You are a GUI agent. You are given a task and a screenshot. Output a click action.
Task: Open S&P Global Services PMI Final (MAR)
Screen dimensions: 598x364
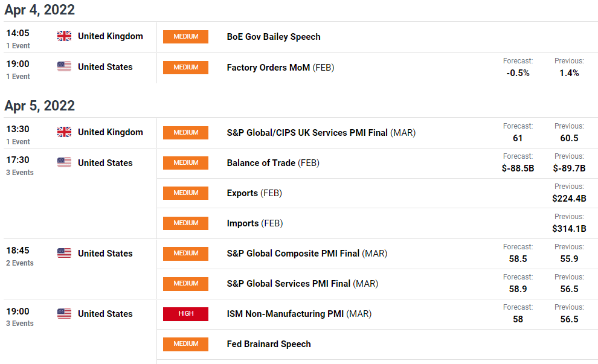(x=303, y=284)
